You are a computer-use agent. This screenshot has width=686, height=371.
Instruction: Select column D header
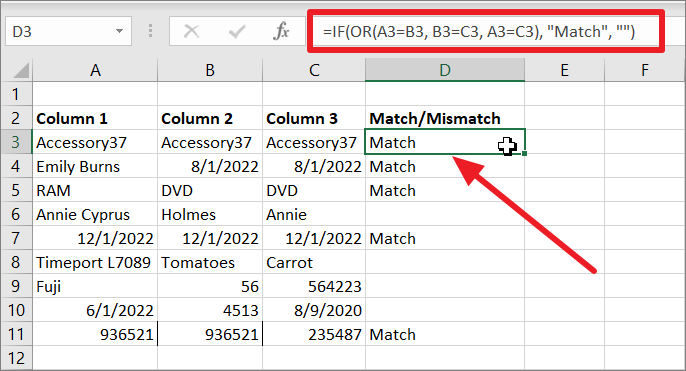tap(445, 70)
